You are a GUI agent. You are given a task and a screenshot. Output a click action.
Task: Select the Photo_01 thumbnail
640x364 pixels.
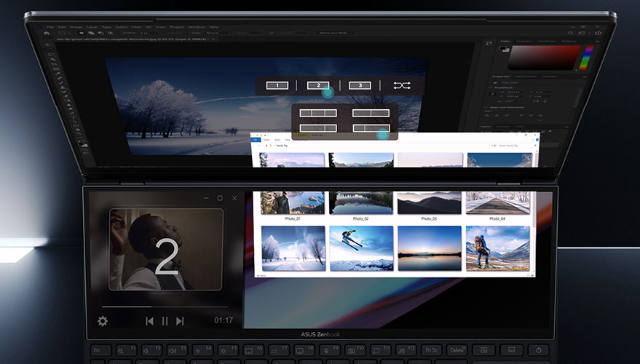click(x=293, y=202)
